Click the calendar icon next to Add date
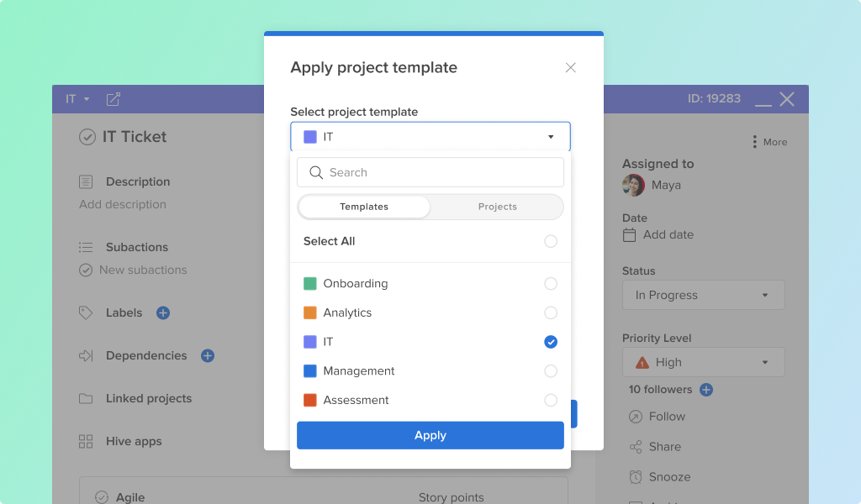Viewport: 861px width, 504px height. (x=629, y=234)
